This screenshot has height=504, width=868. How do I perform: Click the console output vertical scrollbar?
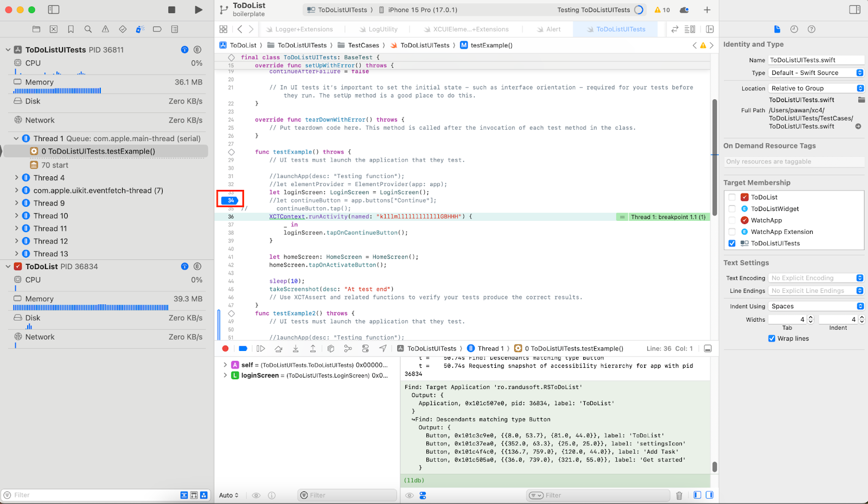[x=714, y=467]
